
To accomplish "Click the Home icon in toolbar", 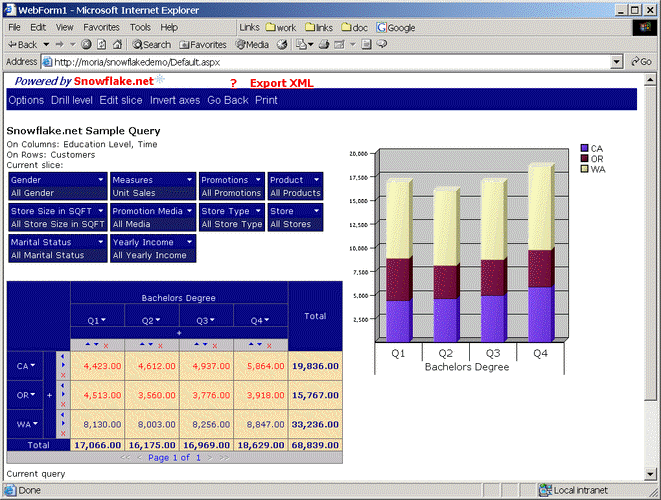I will tap(117, 44).
